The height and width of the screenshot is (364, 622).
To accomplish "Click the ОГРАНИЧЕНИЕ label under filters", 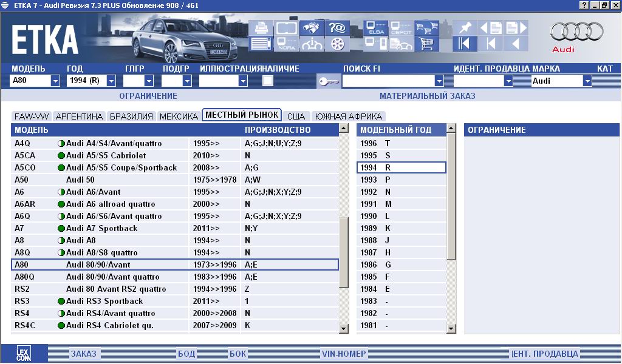I will pos(148,96).
